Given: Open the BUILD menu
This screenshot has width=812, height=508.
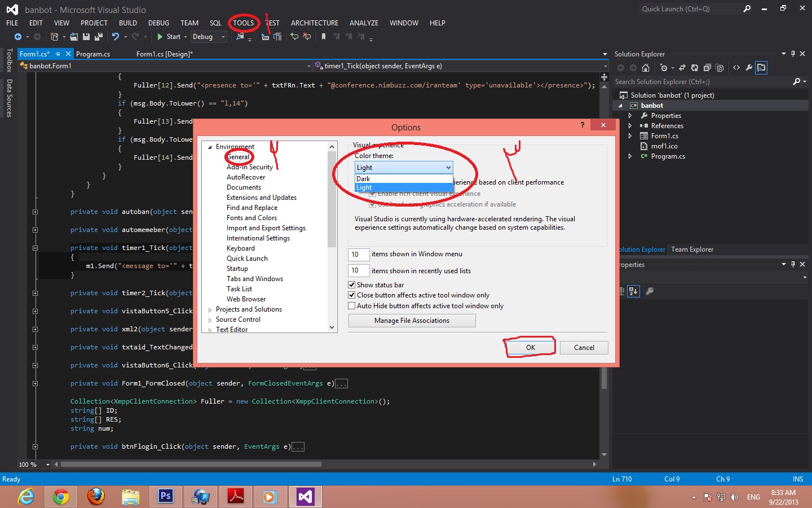Looking at the screenshot, I should coord(128,23).
